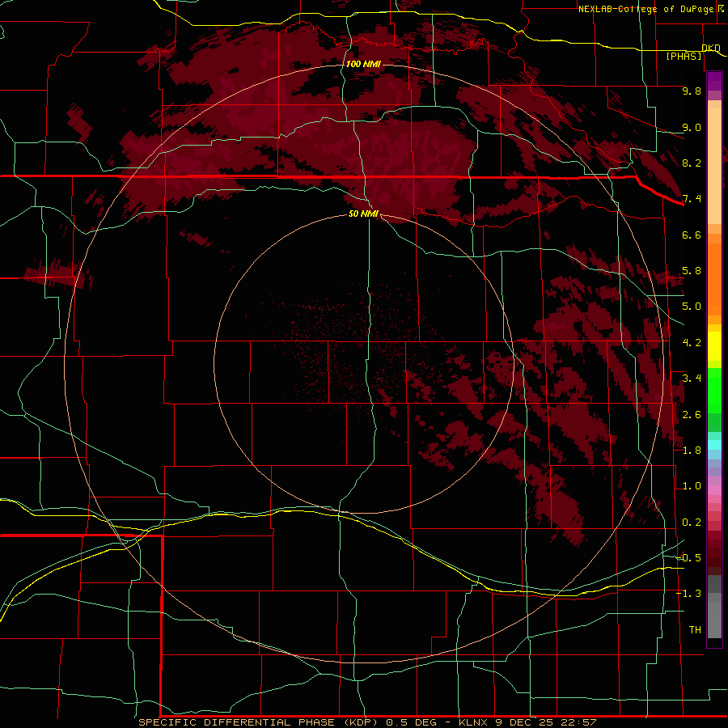Click the 9.8 value on the color scale

click(x=692, y=91)
